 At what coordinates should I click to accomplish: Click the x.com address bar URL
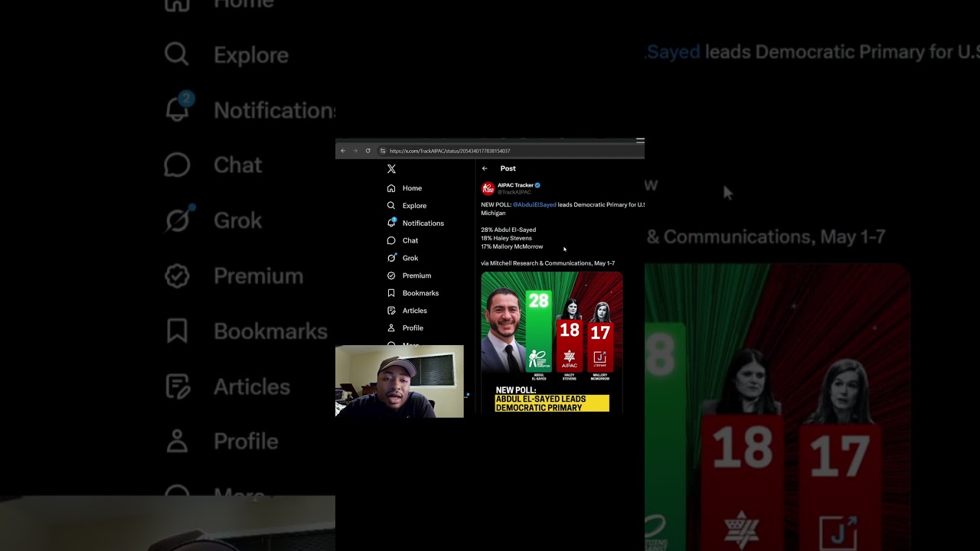[449, 151]
